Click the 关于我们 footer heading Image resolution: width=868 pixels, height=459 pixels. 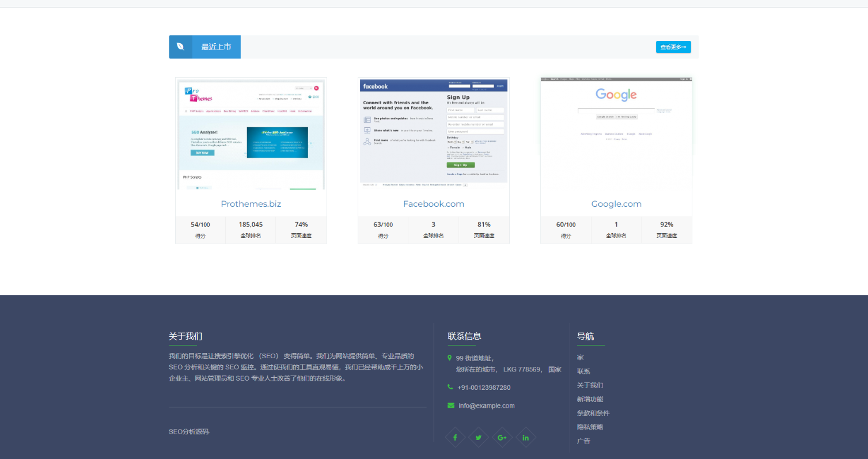pos(185,336)
